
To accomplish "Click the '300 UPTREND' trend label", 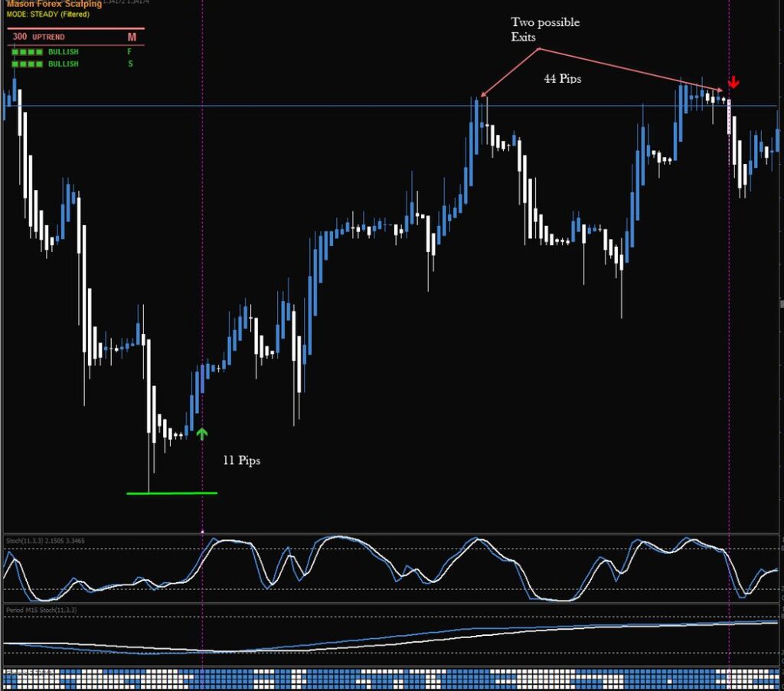I will point(38,37).
